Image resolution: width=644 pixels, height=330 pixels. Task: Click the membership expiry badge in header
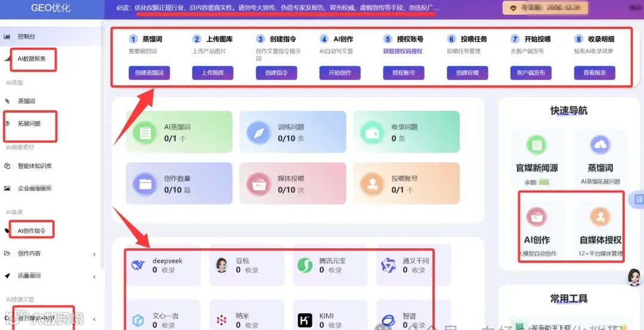pos(544,7)
